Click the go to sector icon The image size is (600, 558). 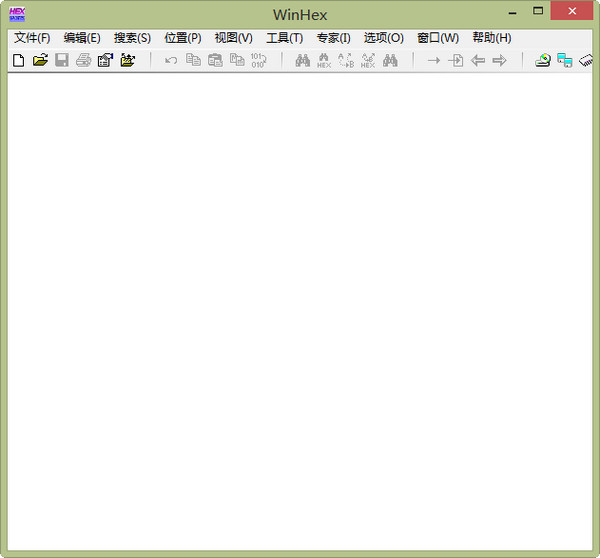pos(455,60)
